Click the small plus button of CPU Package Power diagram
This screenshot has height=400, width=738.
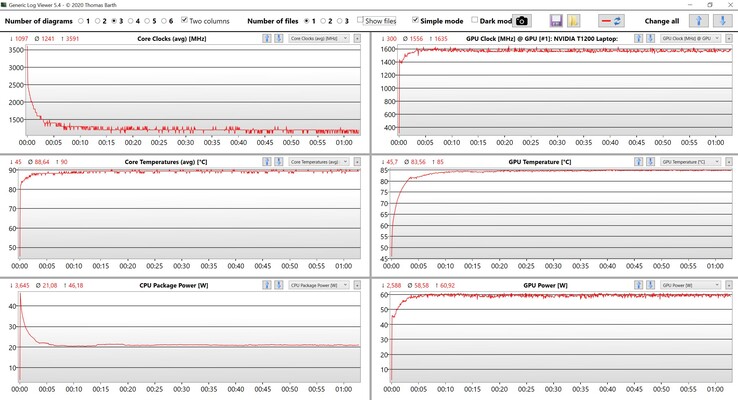point(357,285)
